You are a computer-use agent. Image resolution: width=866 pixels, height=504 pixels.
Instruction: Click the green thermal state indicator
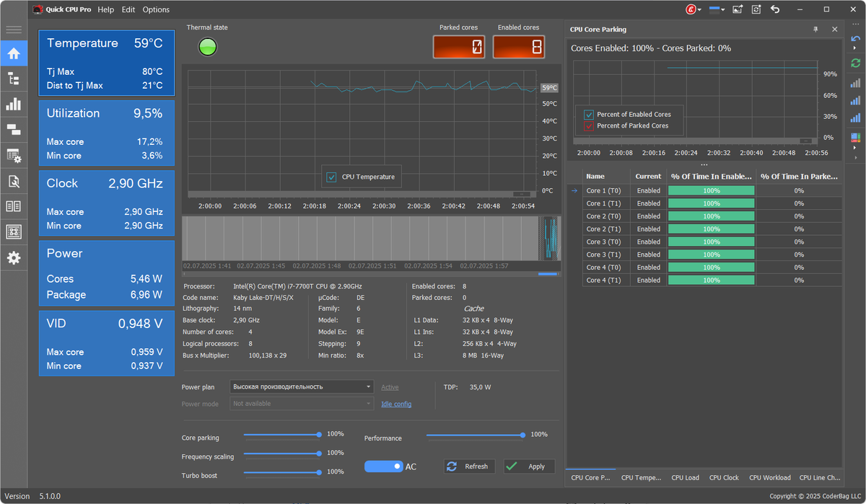(208, 48)
